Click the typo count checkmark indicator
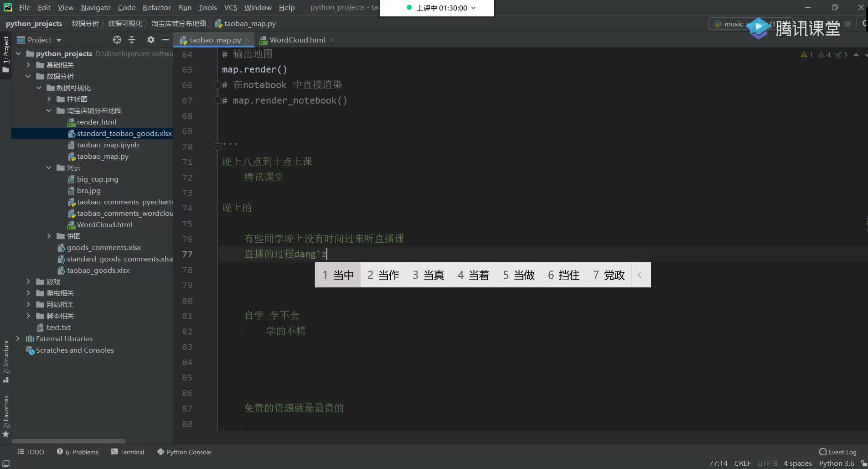 click(841, 55)
